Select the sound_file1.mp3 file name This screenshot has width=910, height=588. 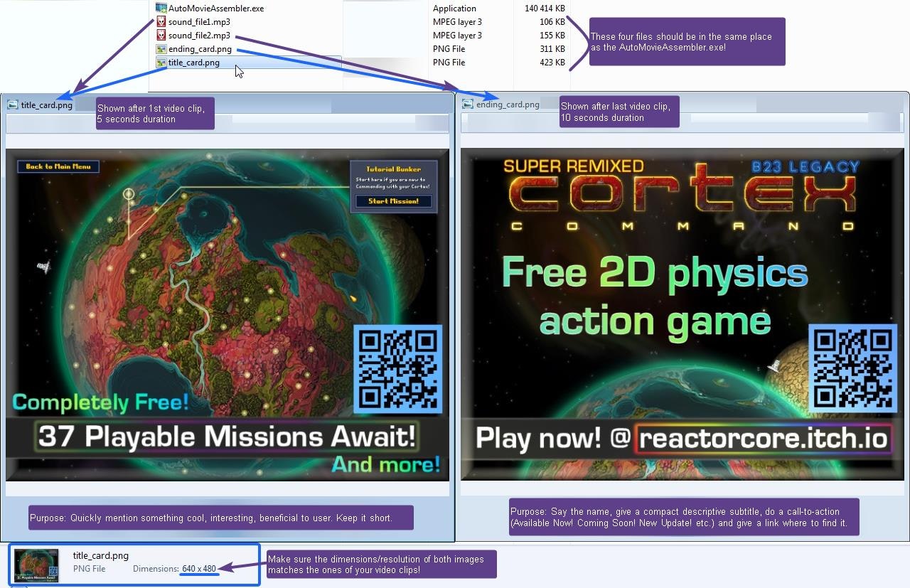[199, 22]
